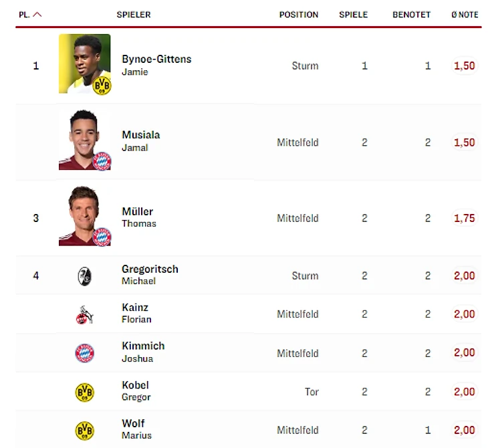Screen dimensions: 488x448
Task: Click Bayern badge on Müller photo
Action: (x=102, y=237)
